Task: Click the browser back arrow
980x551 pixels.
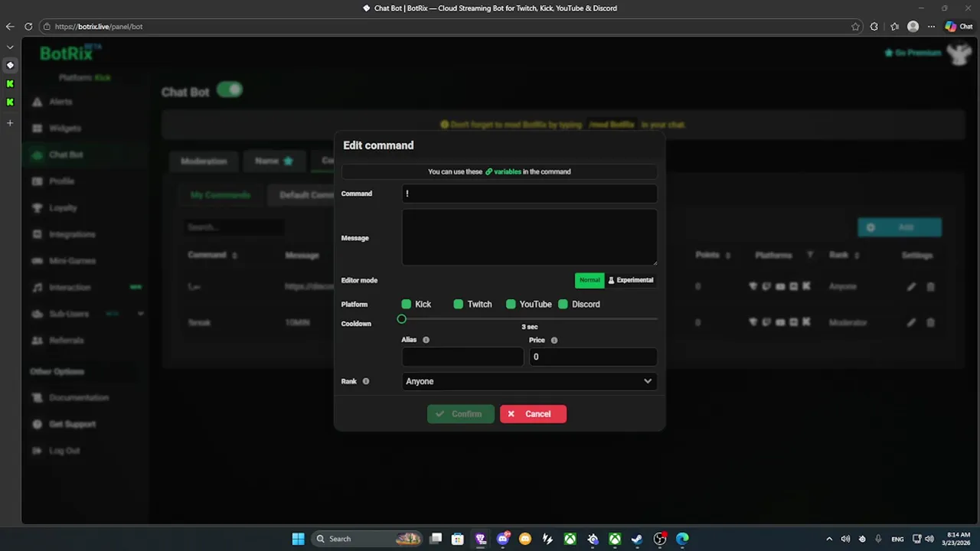Action: pos(10,27)
